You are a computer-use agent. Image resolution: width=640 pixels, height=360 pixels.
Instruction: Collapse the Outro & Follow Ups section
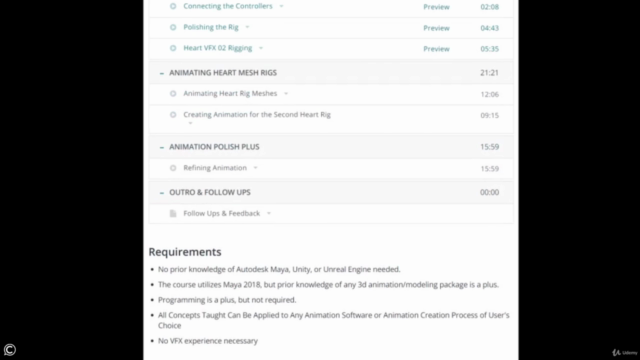[x=162, y=193]
